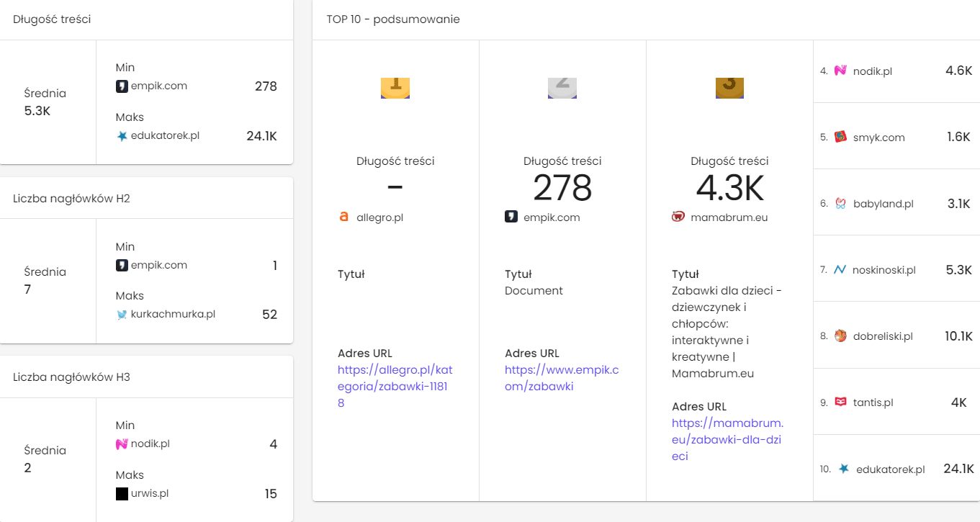Click the Mamabrum page title starting 'Zabawki dla dzieci'
Viewport: 980px width, 522px height.
[x=727, y=333]
